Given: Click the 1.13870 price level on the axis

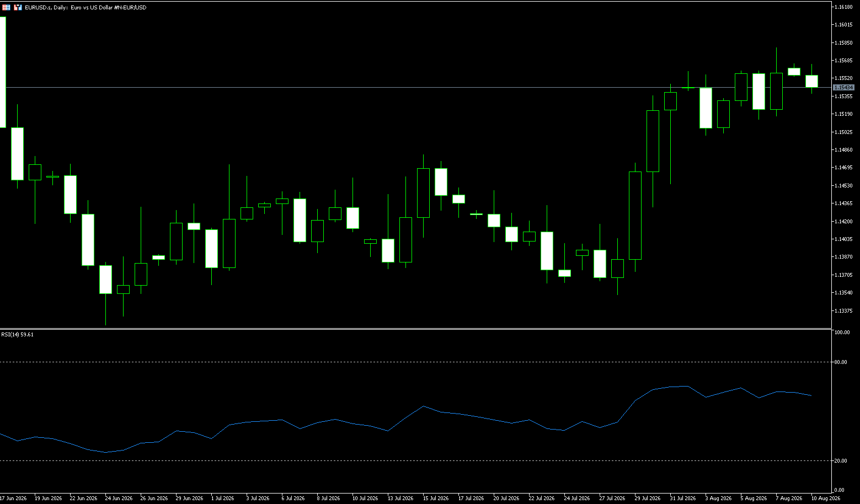Looking at the screenshot, I should tap(844, 257).
